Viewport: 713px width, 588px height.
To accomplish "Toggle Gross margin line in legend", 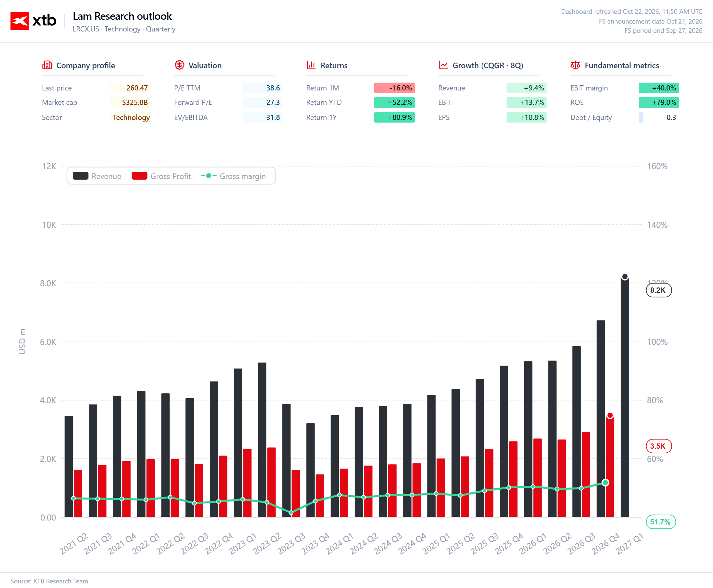I will (x=233, y=176).
